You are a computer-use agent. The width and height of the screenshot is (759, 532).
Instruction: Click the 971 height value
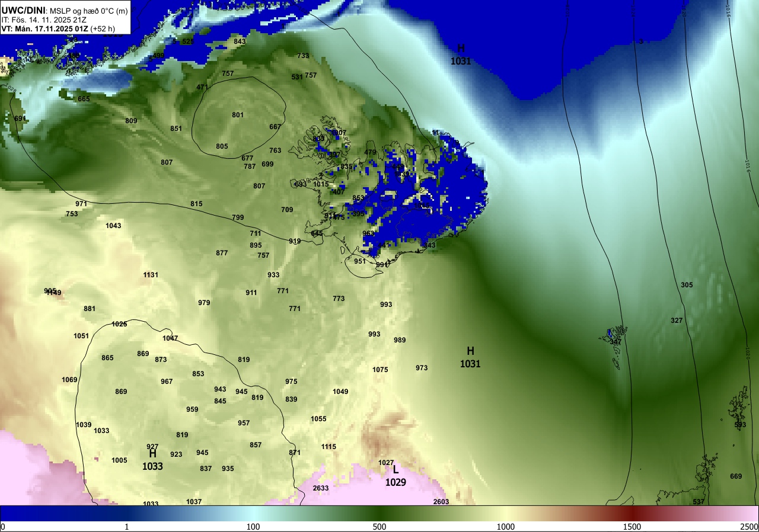[81, 204]
